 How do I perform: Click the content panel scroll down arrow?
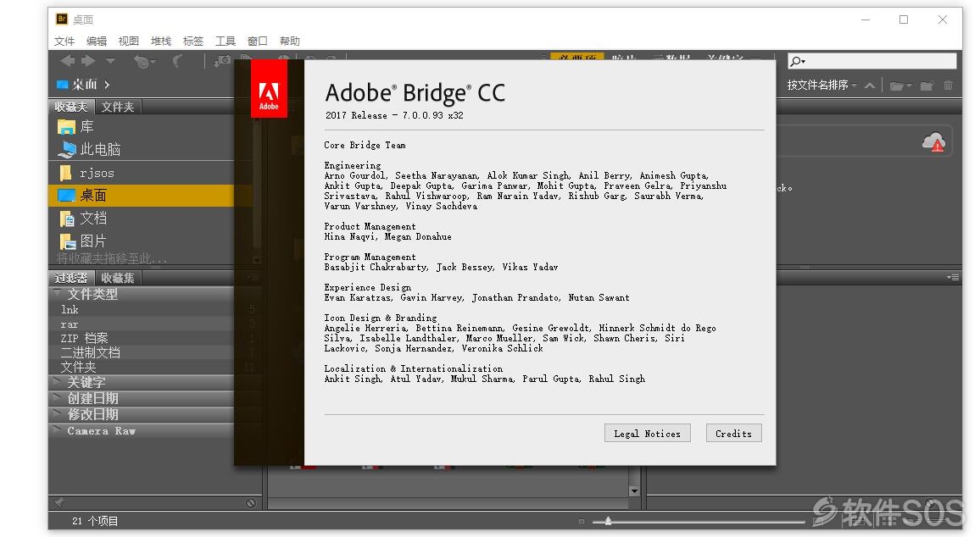click(x=634, y=490)
